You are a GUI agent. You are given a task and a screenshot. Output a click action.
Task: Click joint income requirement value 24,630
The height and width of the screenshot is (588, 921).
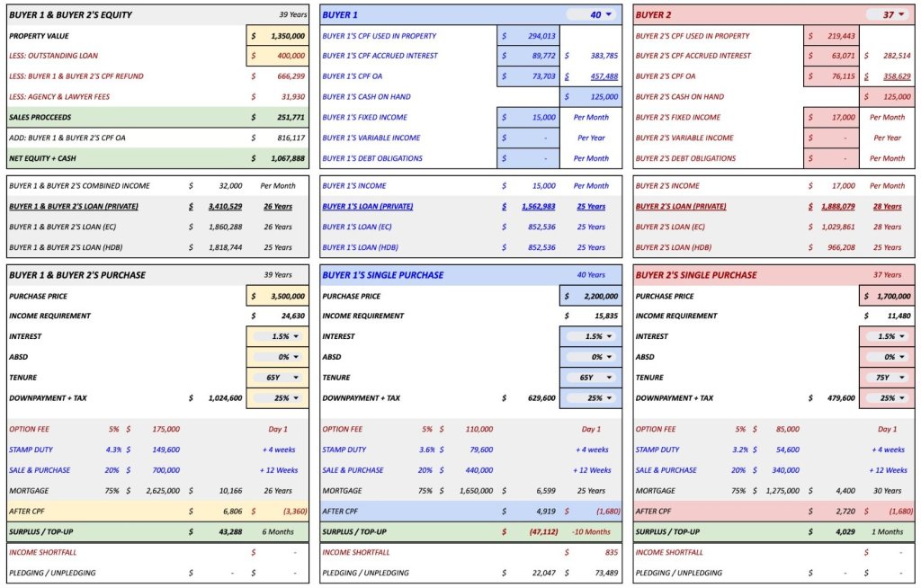tap(293, 316)
